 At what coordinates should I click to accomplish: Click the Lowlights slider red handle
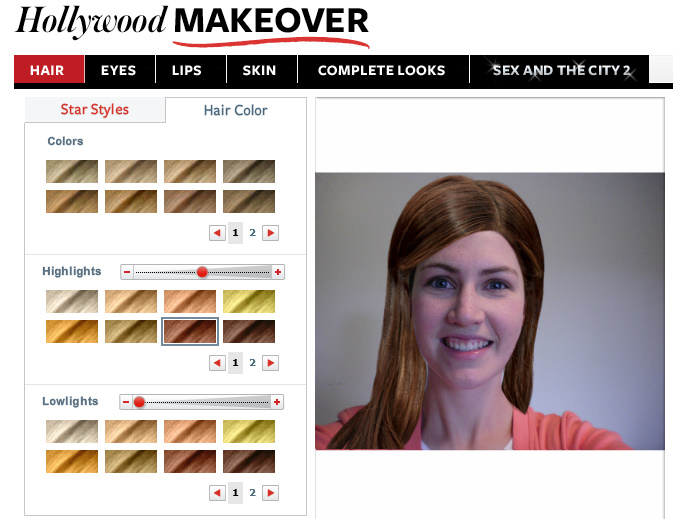click(139, 402)
